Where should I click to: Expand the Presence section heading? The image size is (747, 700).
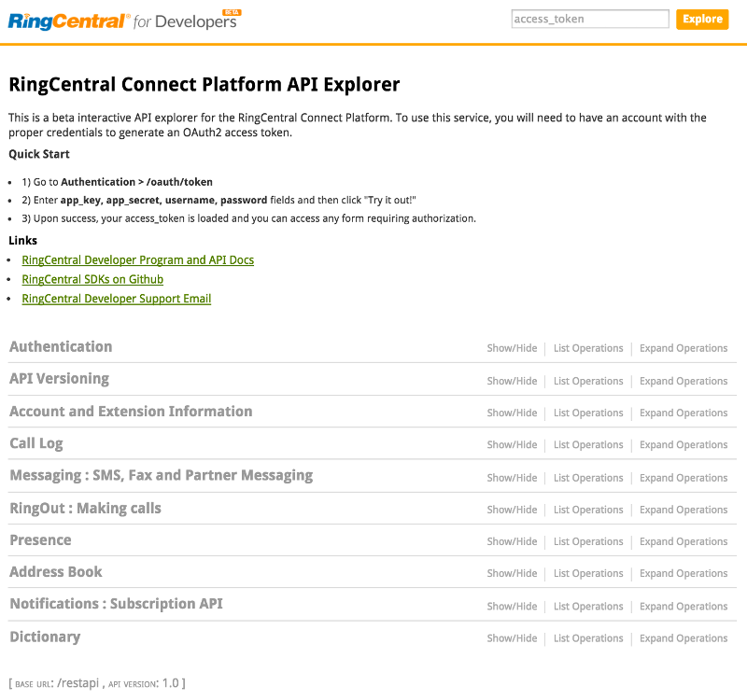tap(40, 540)
